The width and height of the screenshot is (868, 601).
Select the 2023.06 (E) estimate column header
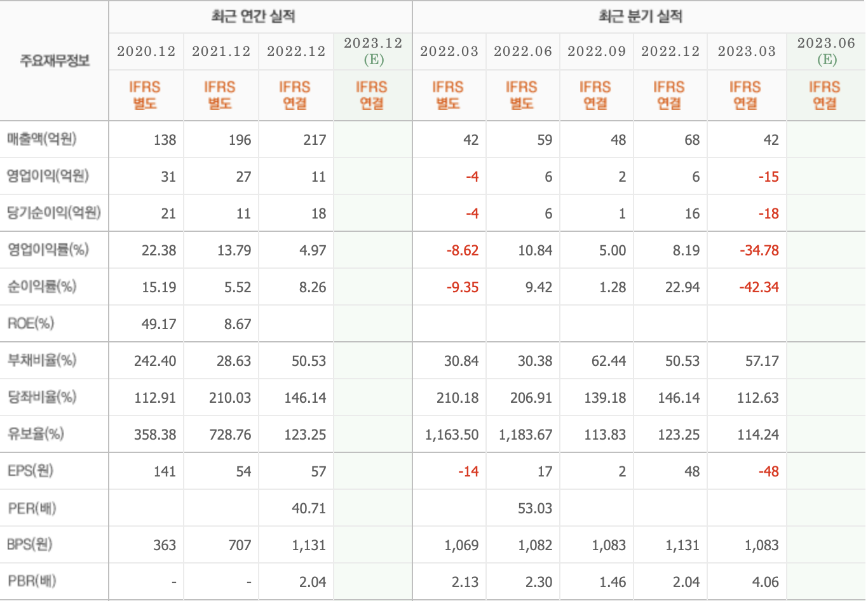(x=826, y=51)
